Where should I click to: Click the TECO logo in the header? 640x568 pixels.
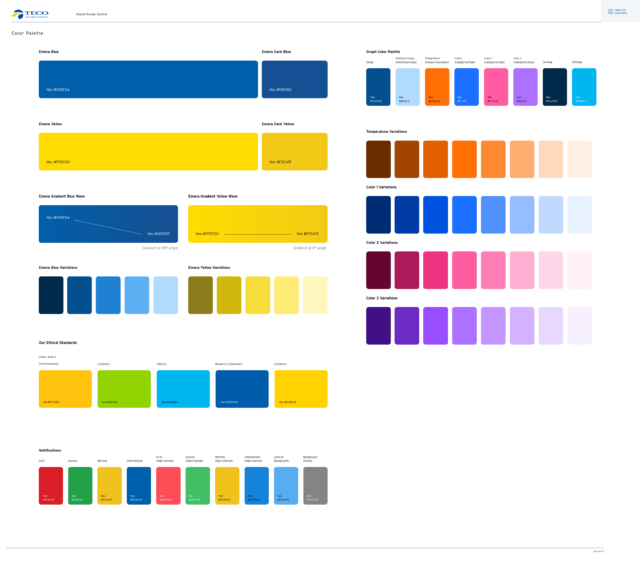tap(30, 13)
